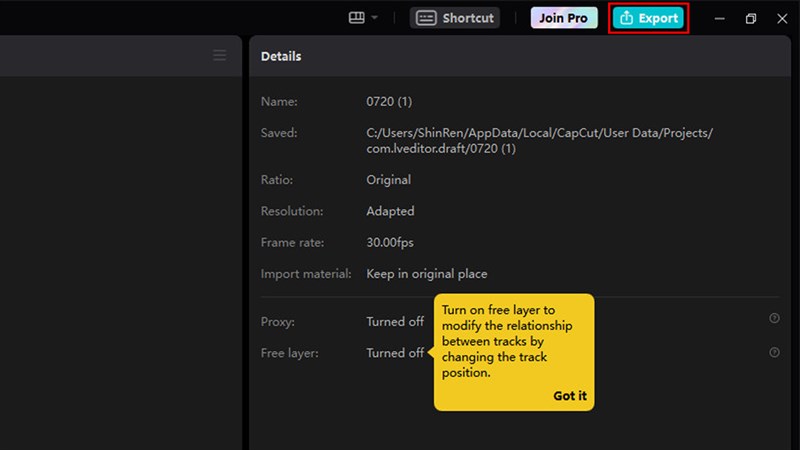Click the Proxy Turned off value
800x450 pixels.
[x=395, y=322]
